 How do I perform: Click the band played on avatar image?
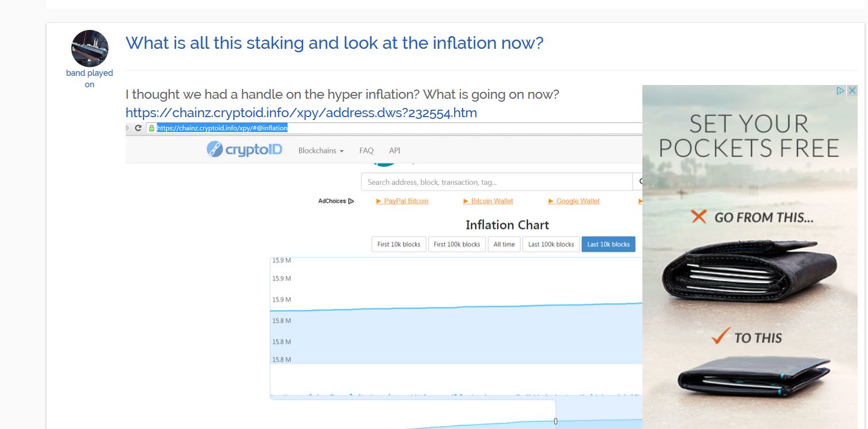tap(90, 48)
